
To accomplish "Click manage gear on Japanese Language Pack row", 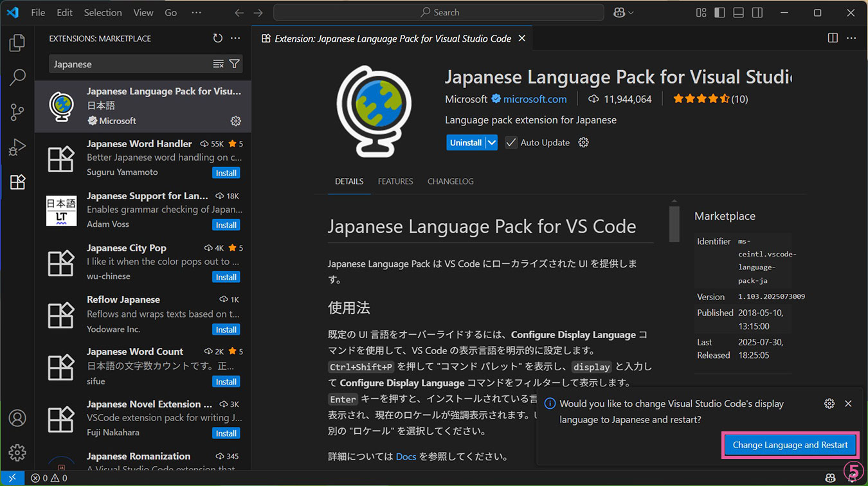I will 235,121.
